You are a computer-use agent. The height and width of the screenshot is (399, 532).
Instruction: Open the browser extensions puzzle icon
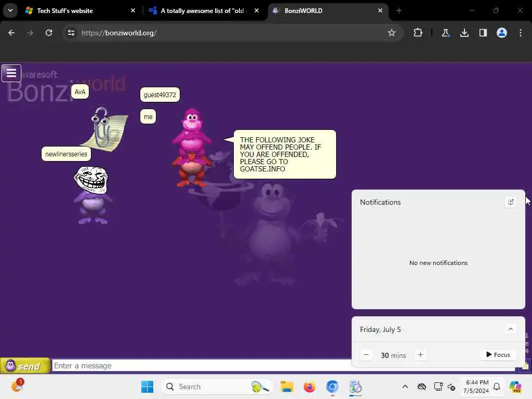click(418, 33)
